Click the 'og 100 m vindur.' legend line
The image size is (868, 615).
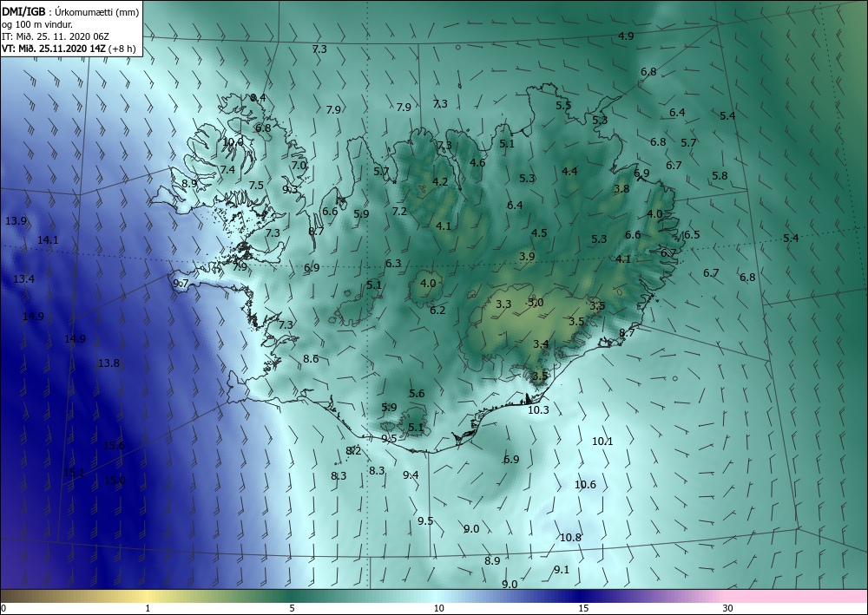(37, 24)
